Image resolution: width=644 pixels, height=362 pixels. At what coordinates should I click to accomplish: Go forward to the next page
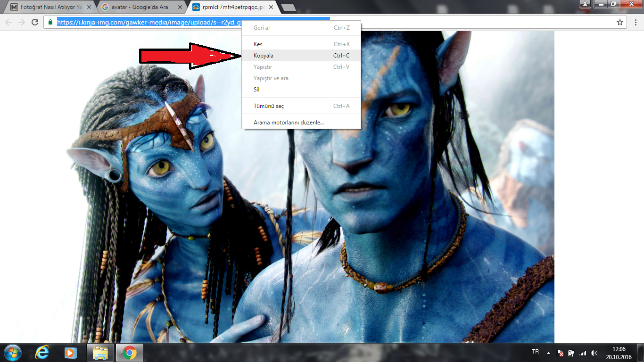click(22, 22)
